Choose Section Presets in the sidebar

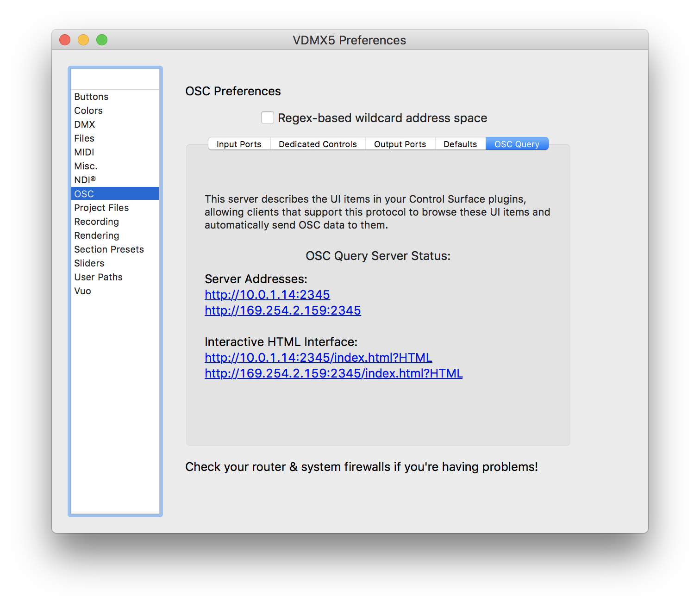click(115, 249)
